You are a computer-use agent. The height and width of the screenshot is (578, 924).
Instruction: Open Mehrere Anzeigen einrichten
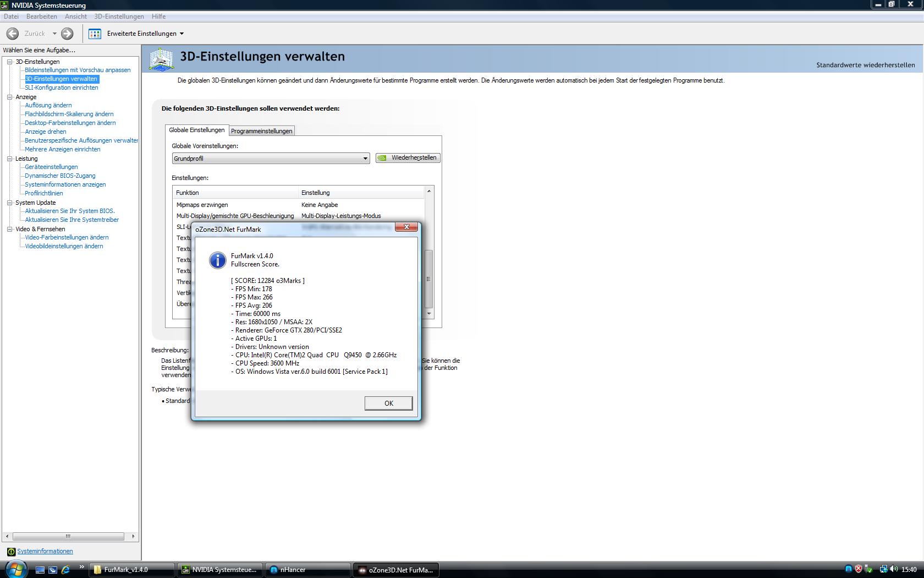pos(63,149)
